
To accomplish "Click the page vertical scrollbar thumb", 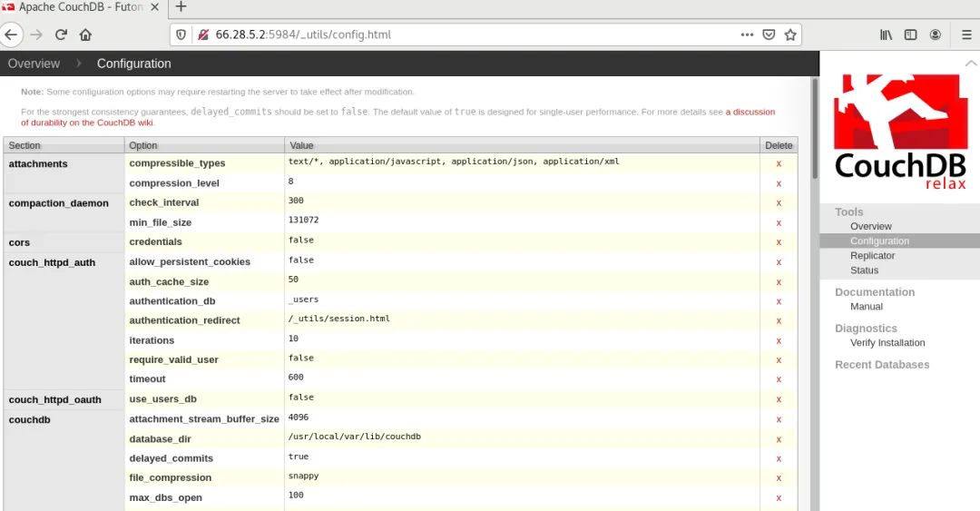I will pos(814,128).
